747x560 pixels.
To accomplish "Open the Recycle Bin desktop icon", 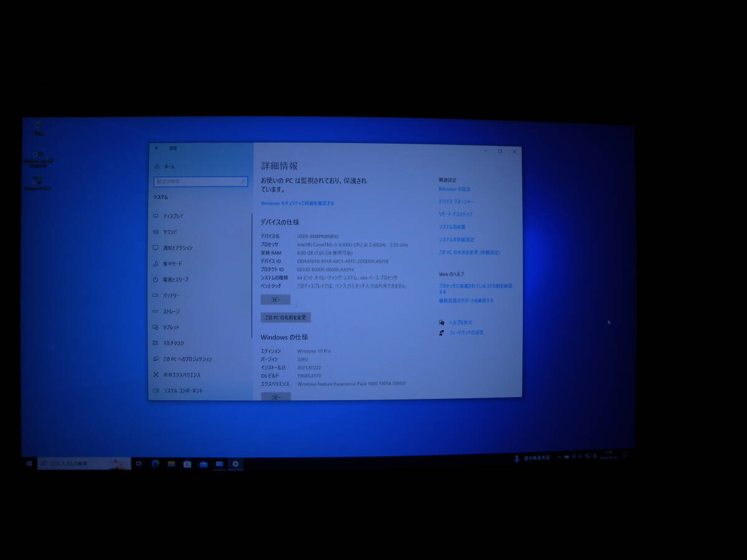I will click(x=39, y=128).
